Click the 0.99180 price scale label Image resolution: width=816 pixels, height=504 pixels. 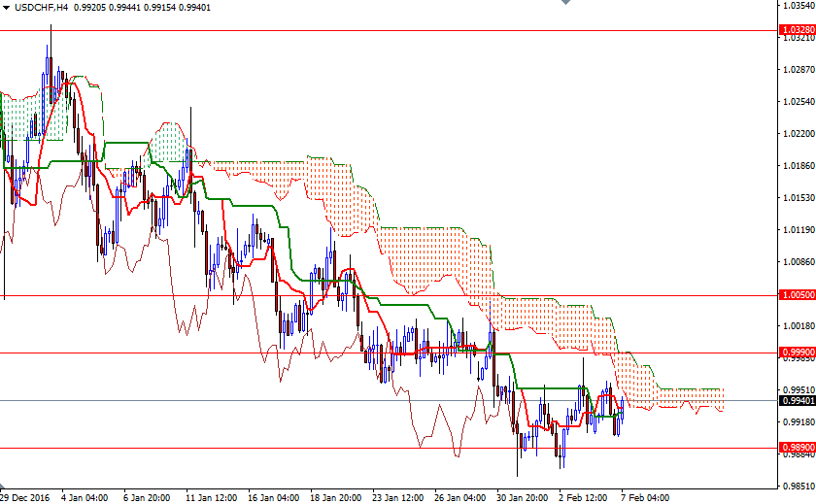[x=799, y=422]
